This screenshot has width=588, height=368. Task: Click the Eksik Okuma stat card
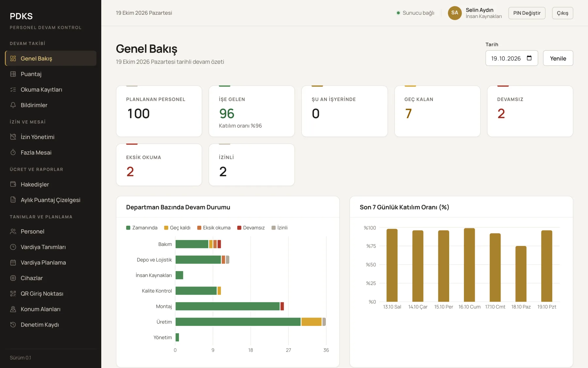[159, 165]
